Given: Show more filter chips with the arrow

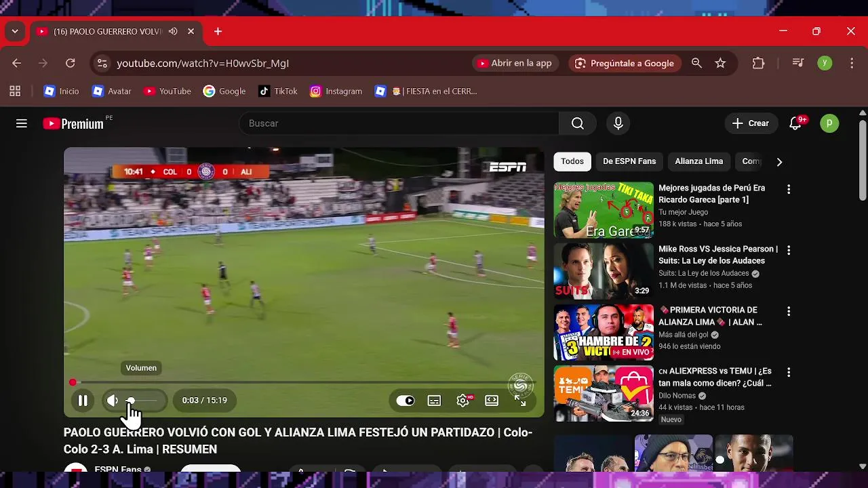Looking at the screenshot, I should 779,162.
